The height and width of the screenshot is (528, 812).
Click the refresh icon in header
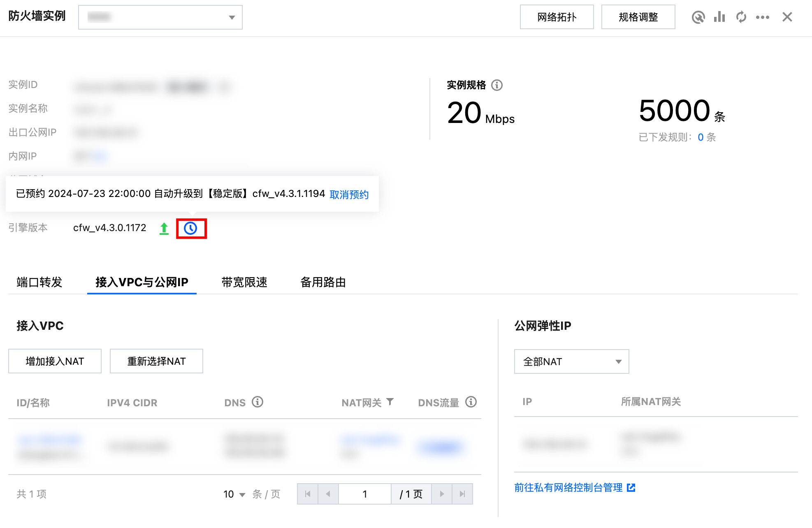741,17
